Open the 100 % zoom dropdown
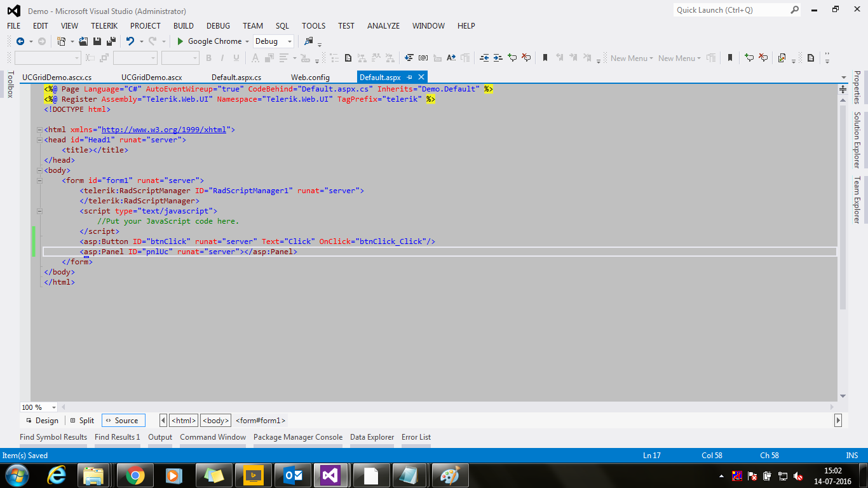This screenshot has height=488, width=868. (x=53, y=407)
